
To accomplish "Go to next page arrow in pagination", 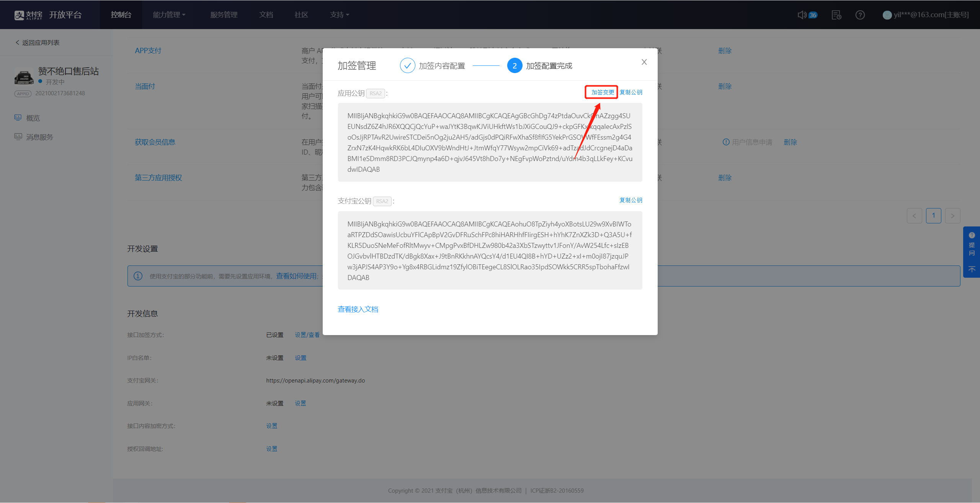I will pos(952,216).
